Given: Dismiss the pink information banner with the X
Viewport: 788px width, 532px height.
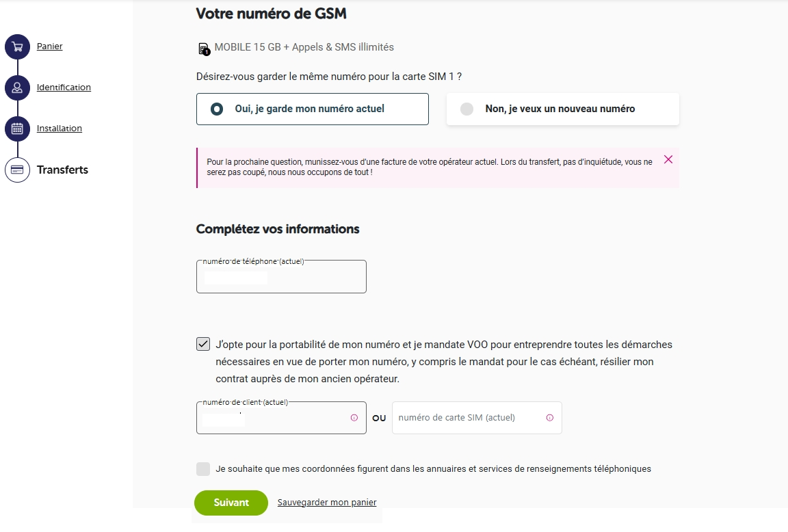Looking at the screenshot, I should click(668, 159).
